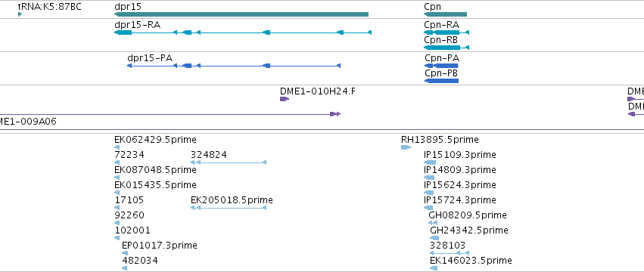Open the EK205018.5prime alignment
The width and height of the screenshot is (644, 272).
[229, 208]
